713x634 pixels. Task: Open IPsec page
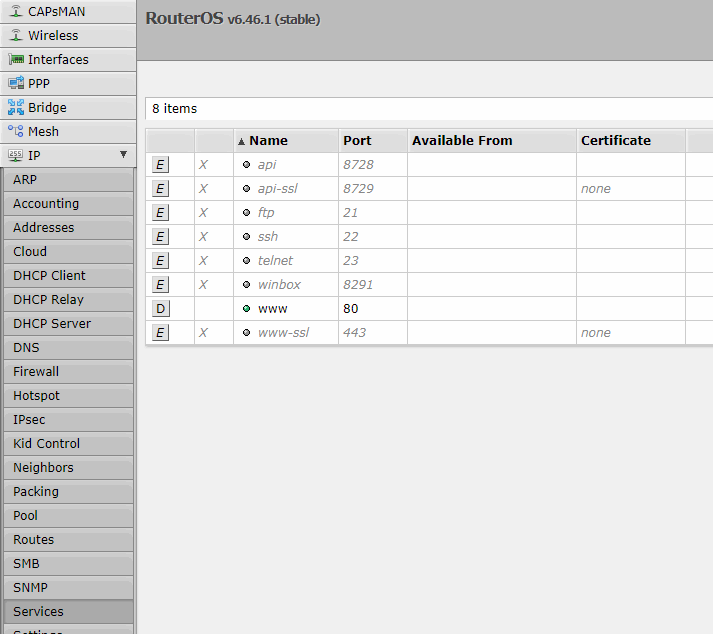click(68, 420)
